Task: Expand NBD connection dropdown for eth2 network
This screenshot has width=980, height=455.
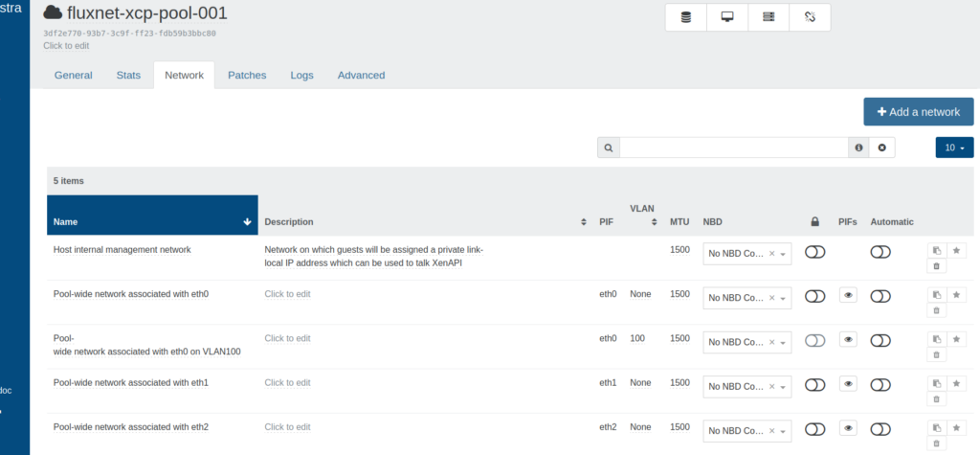Action: (x=784, y=430)
